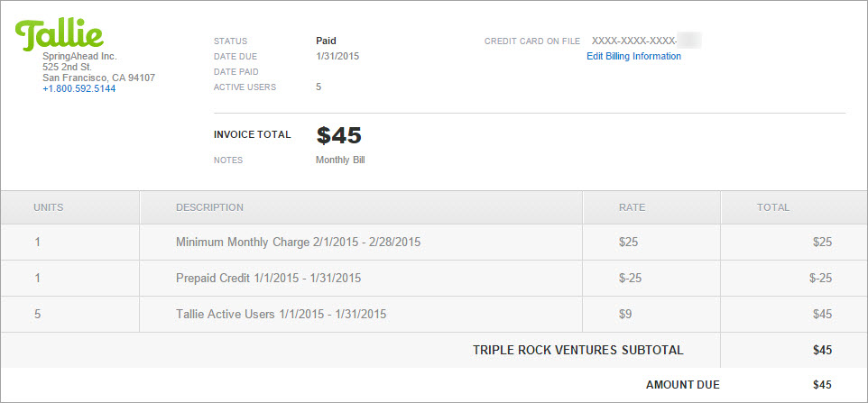Viewport: 868px width, 403px height.
Task: Click the masked credit card number
Action: pos(647,41)
